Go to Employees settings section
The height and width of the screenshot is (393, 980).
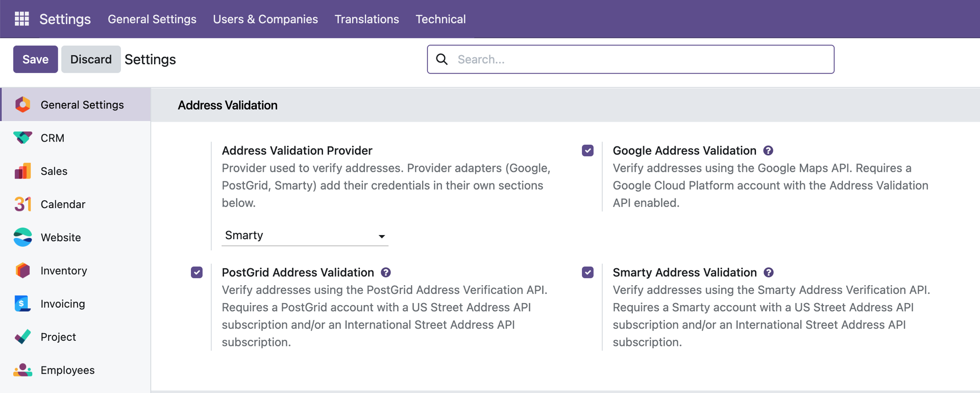(76, 370)
